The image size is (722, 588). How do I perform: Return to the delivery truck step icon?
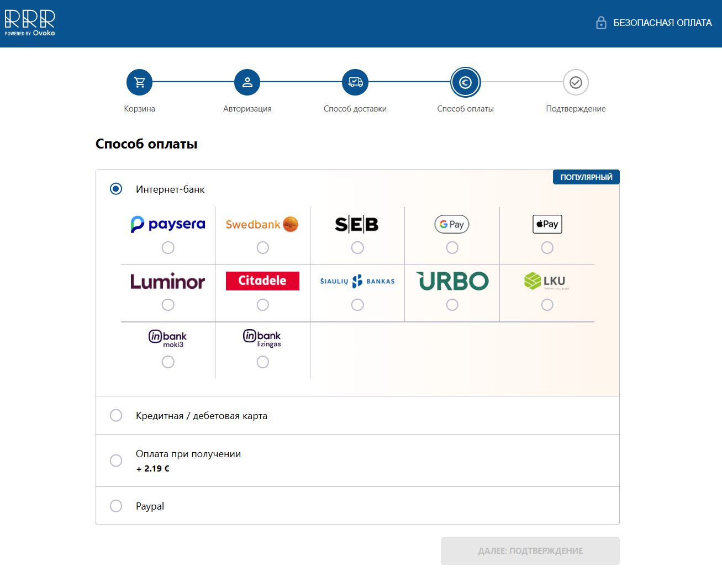(x=355, y=82)
